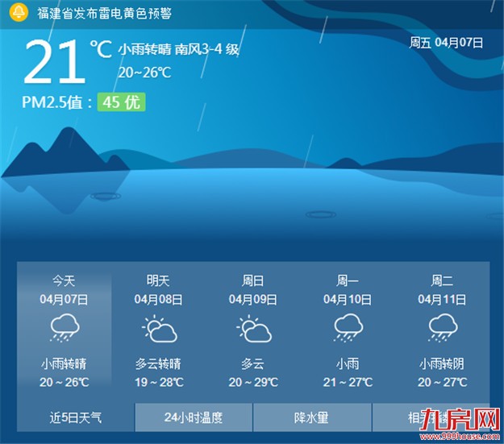Click the green 45 优 PM2.5 badge
504x444 pixels.
pyautogui.click(x=122, y=102)
